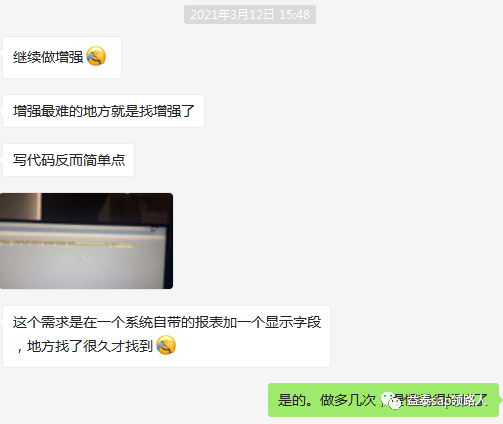Click the yellow highlighted line in the photo
This screenshot has height=424, width=503.
(69, 244)
